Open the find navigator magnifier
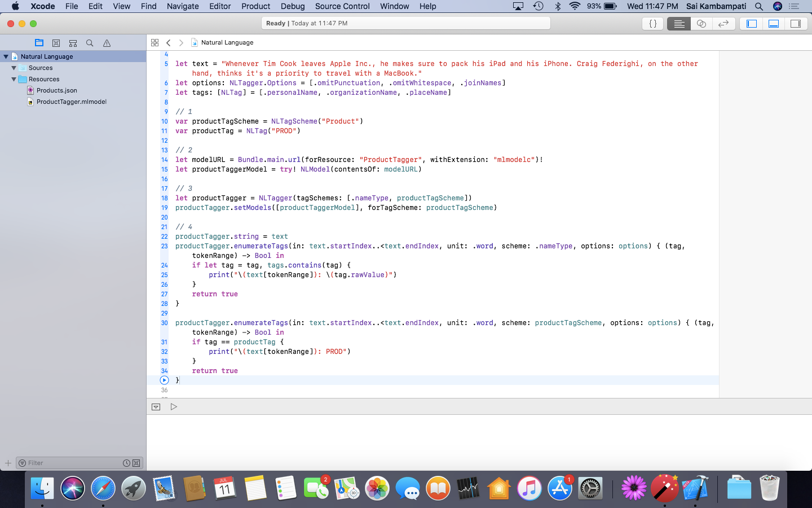Screen dimensions: 812x508 click(x=90, y=43)
